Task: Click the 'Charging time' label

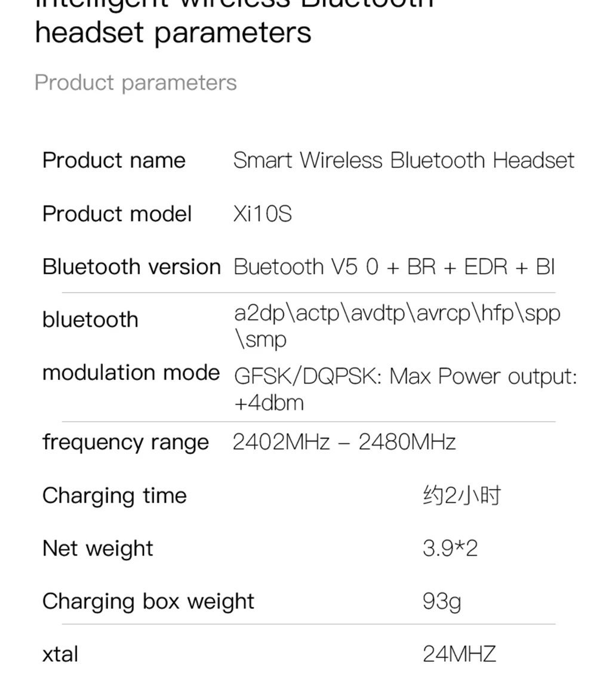Action: point(114,496)
